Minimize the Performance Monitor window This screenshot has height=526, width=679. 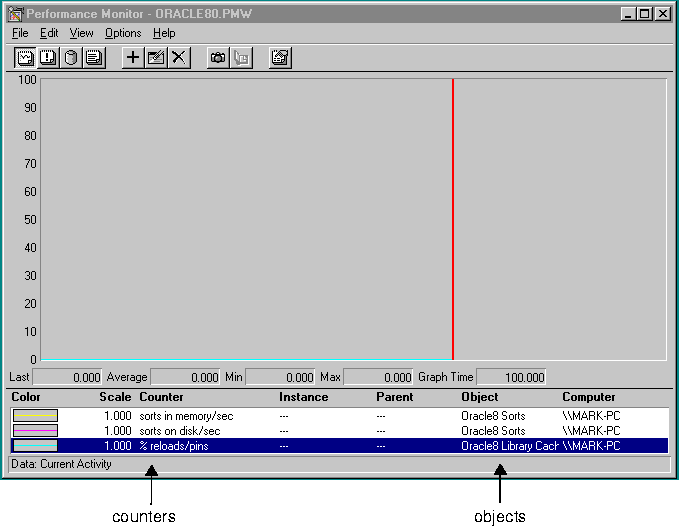[x=628, y=14]
